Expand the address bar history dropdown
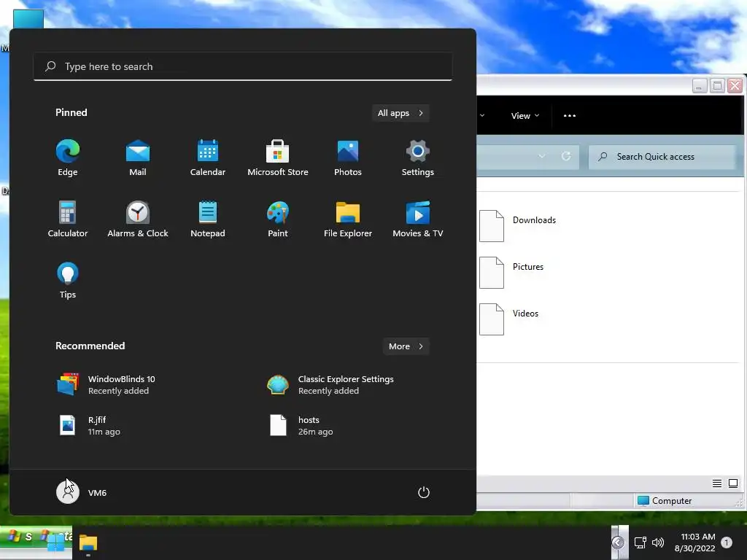This screenshot has width=747, height=560. [x=542, y=156]
